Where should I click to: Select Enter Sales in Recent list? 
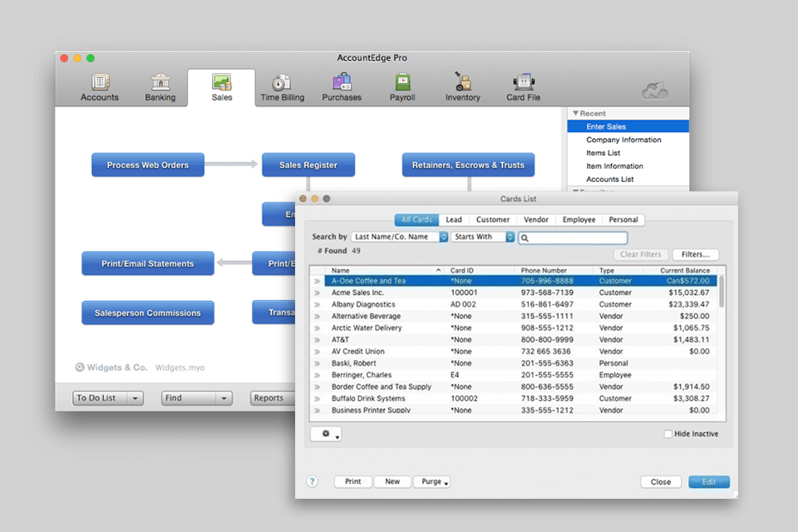pos(628,126)
